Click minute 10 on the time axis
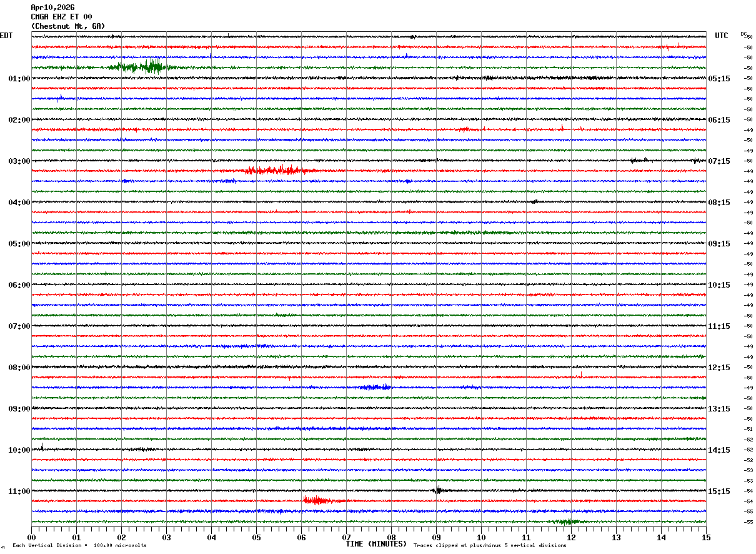This screenshot has height=554, width=756. [x=481, y=537]
